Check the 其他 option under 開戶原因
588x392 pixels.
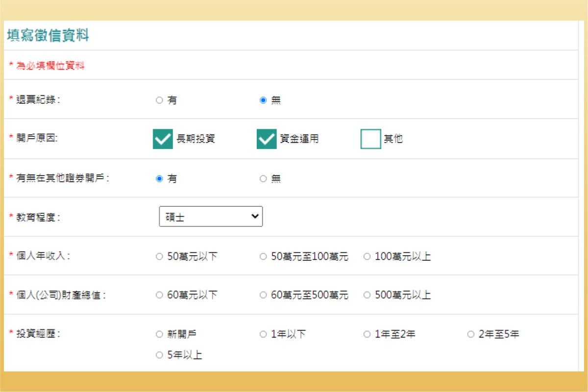point(370,139)
